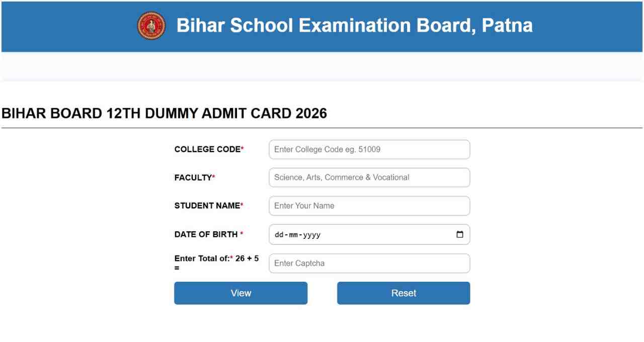The image size is (644, 342).
Task: Click the captcha sum '26 + 5'
Action: tap(247, 259)
